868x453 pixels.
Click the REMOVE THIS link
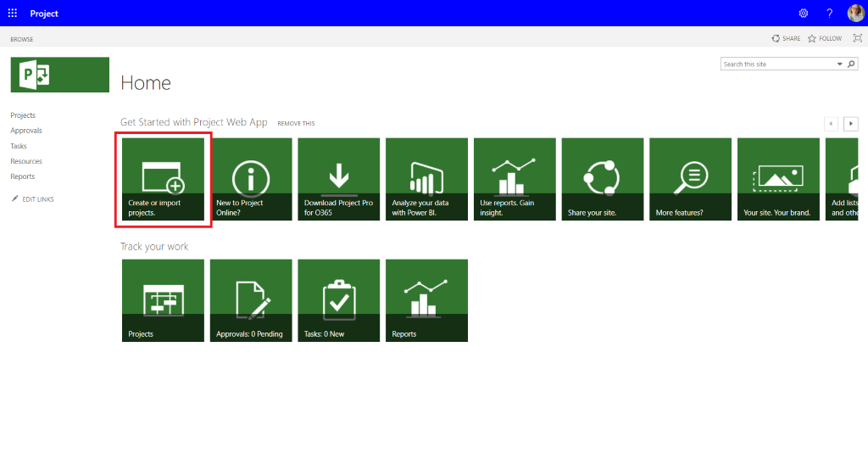click(296, 124)
